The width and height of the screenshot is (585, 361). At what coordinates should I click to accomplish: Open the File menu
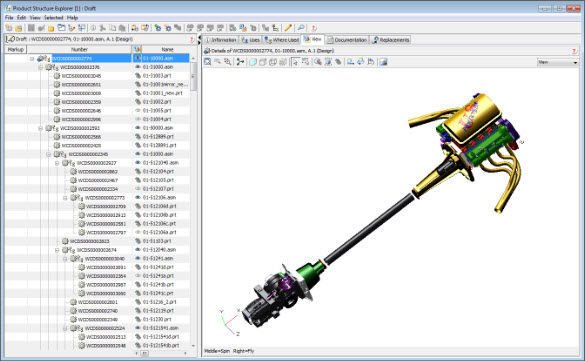click(x=9, y=18)
